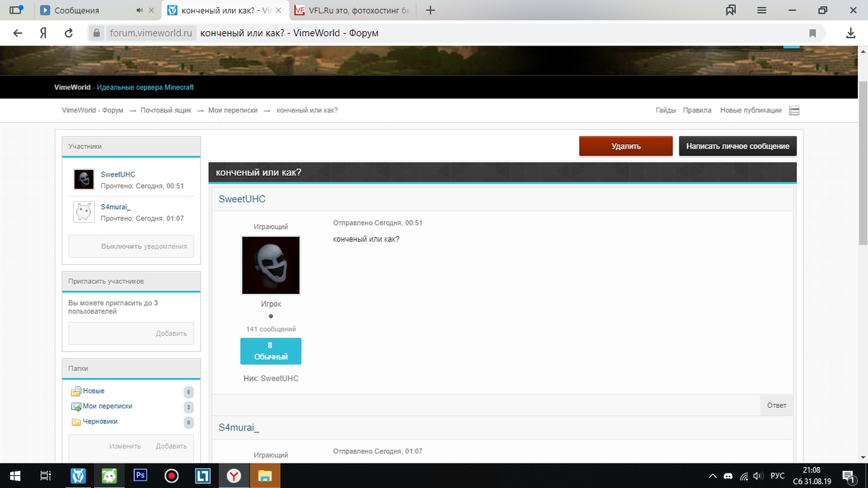Open Yandex Browser from the taskbar
The height and width of the screenshot is (488, 868).
point(234,476)
